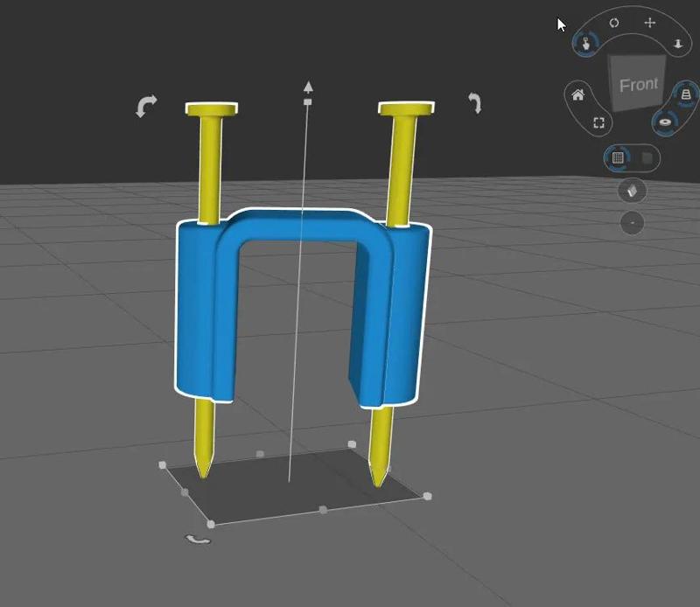Click the Front face of the view cube
The image size is (700, 607).
coord(640,85)
